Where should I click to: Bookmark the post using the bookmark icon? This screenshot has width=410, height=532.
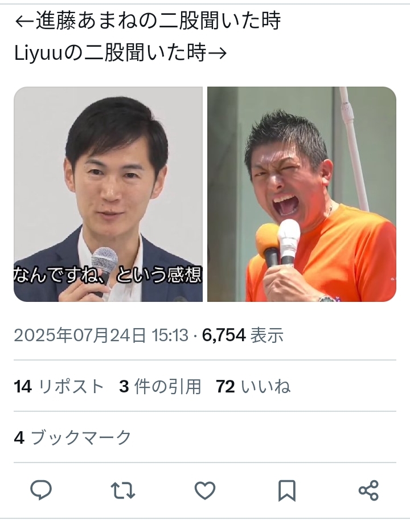point(287,490)
